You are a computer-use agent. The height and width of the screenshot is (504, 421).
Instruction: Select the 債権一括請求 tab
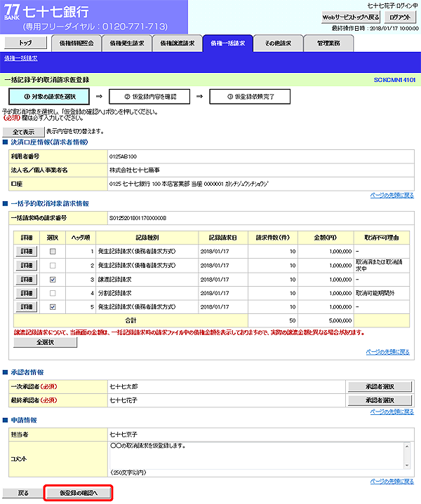coord(228,43)
